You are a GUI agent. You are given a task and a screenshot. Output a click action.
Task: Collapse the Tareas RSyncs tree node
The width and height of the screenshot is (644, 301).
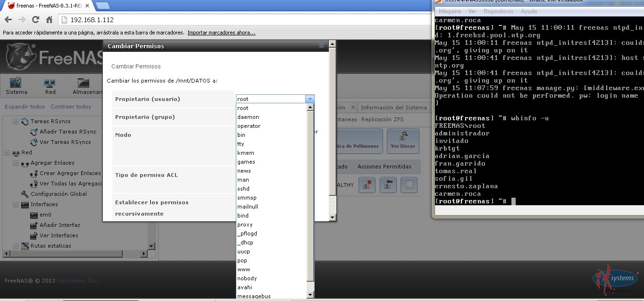tap(16, 121)
